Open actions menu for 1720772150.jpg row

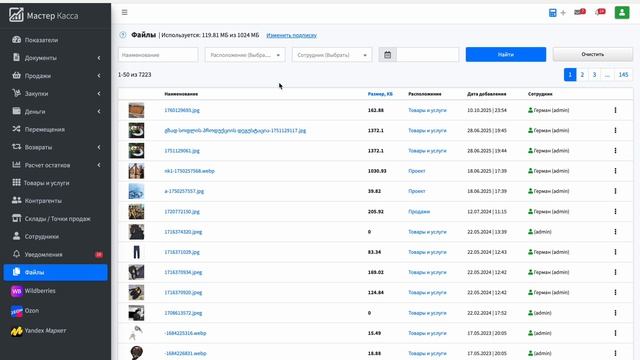click(x=615, y=211)
